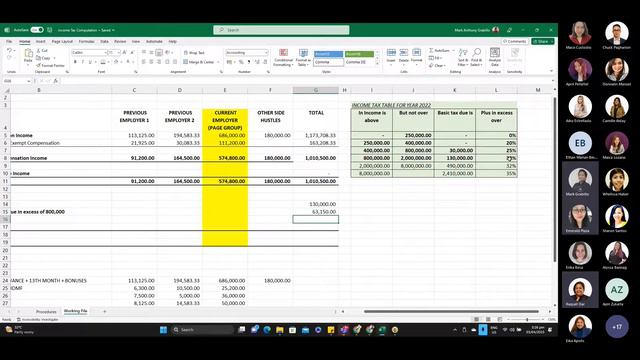Screen dimensions: 640x360
Task: Toggle Bold formatting
Action: 75,62
